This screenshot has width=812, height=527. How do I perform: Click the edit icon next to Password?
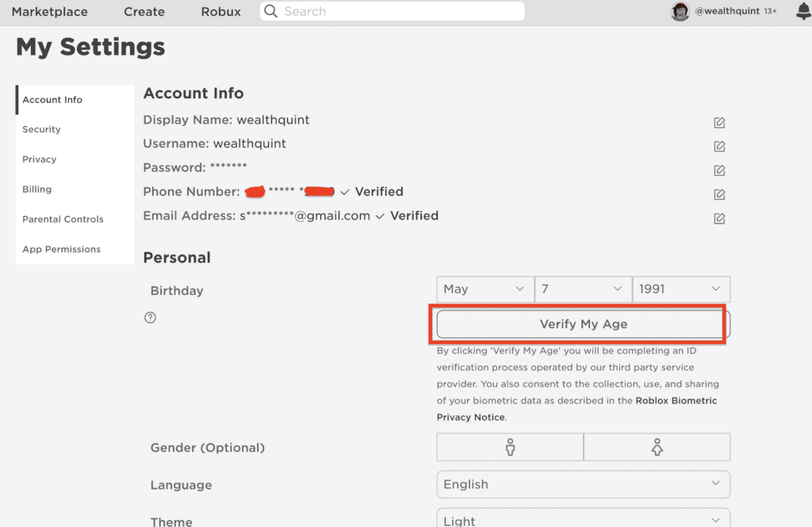coord(719,170)
